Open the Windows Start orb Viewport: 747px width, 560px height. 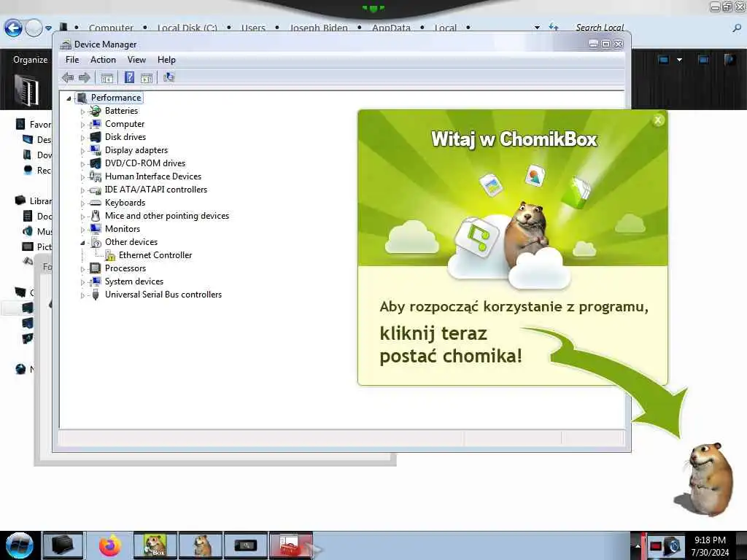19,545
